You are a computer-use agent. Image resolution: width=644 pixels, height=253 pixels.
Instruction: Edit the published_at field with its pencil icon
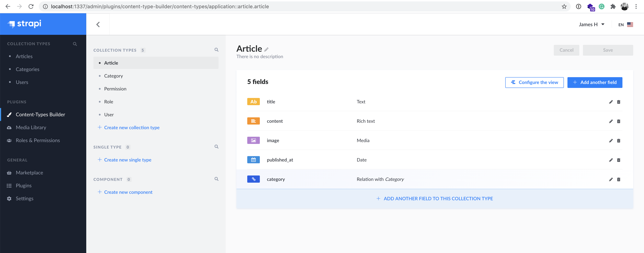tap(611, 160)
